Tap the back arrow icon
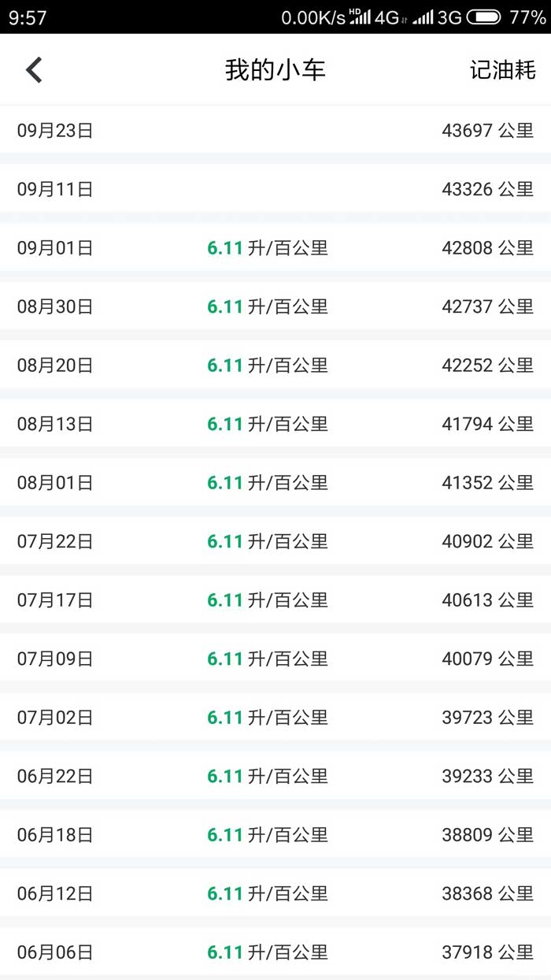 point(34,69)
